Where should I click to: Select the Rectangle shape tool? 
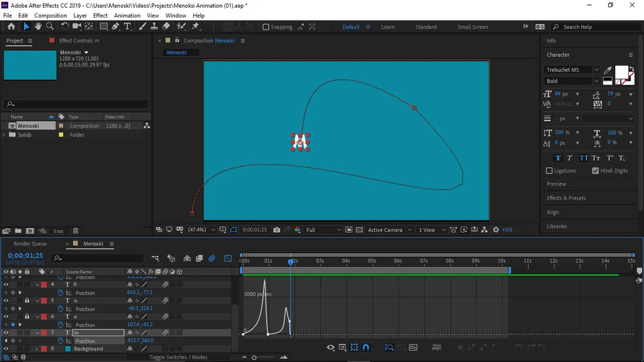pos(104,27)
